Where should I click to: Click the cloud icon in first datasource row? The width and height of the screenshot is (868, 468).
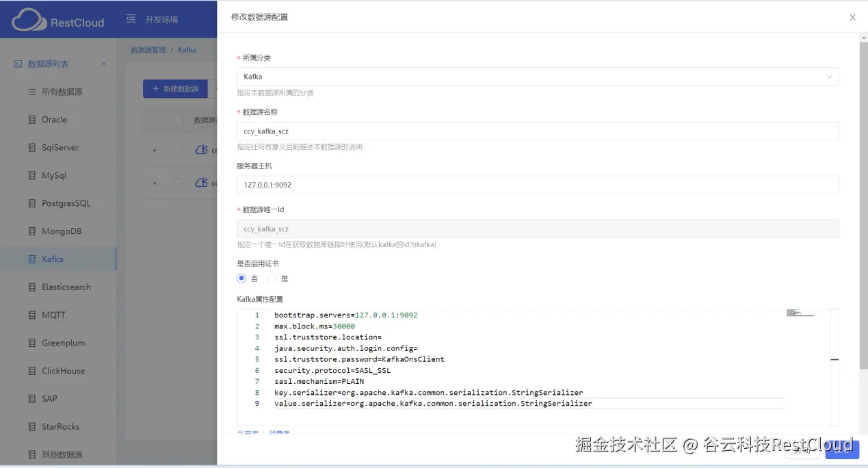click(201, 150)
